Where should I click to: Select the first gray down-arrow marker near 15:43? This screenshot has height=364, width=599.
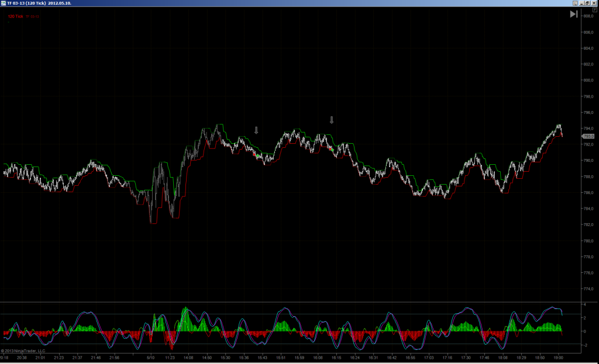click(x=256, y=130)
